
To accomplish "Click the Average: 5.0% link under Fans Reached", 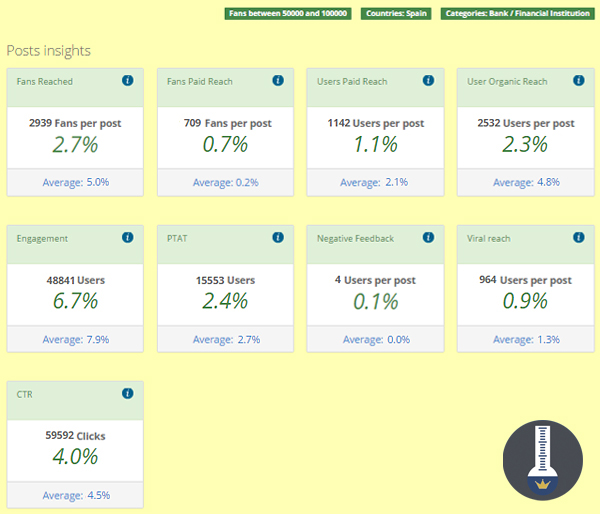I will [75, 183].
